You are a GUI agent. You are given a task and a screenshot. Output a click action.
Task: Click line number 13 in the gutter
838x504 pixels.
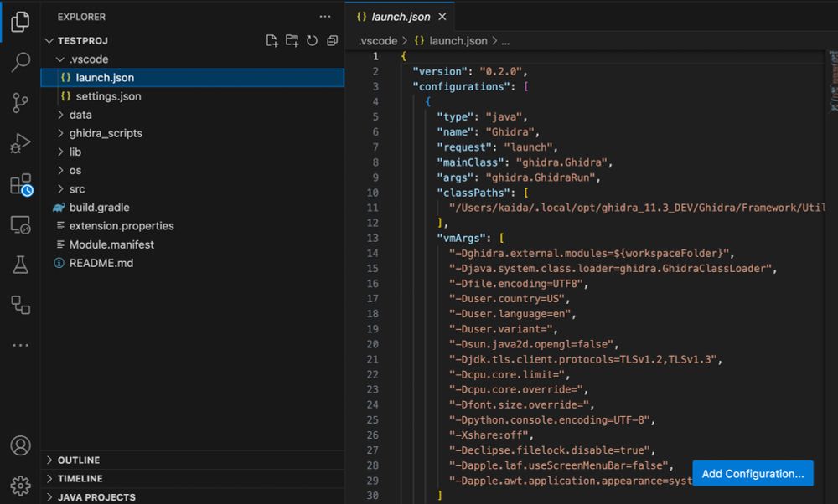point(373,238)
